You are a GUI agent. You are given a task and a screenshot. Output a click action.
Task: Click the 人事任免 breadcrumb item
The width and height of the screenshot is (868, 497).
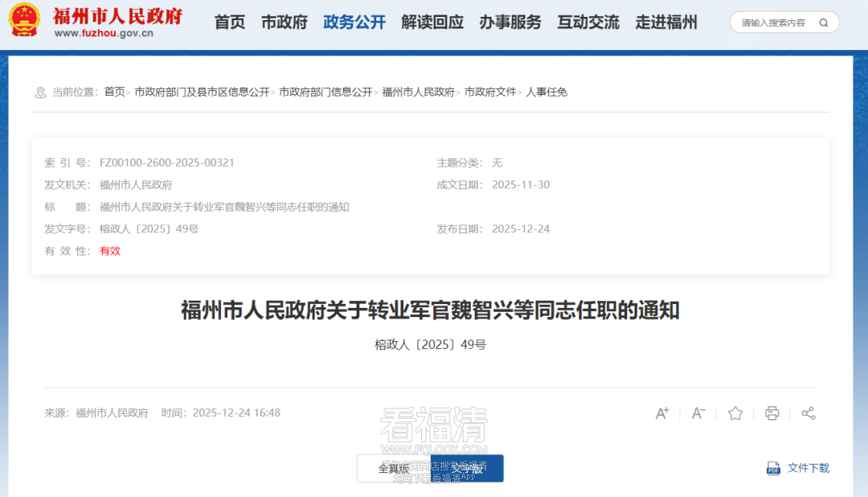tap(549, 92)
